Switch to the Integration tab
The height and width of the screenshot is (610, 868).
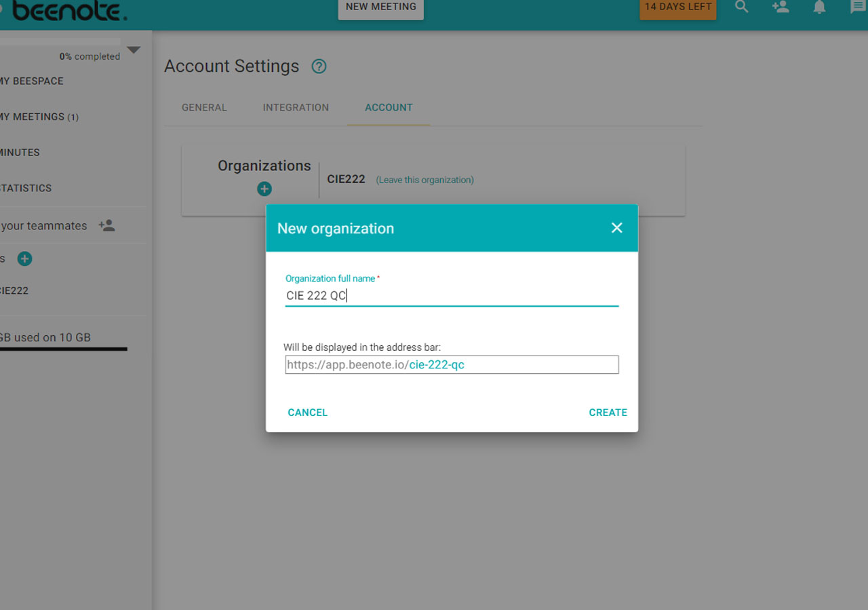tap(296, 107)
